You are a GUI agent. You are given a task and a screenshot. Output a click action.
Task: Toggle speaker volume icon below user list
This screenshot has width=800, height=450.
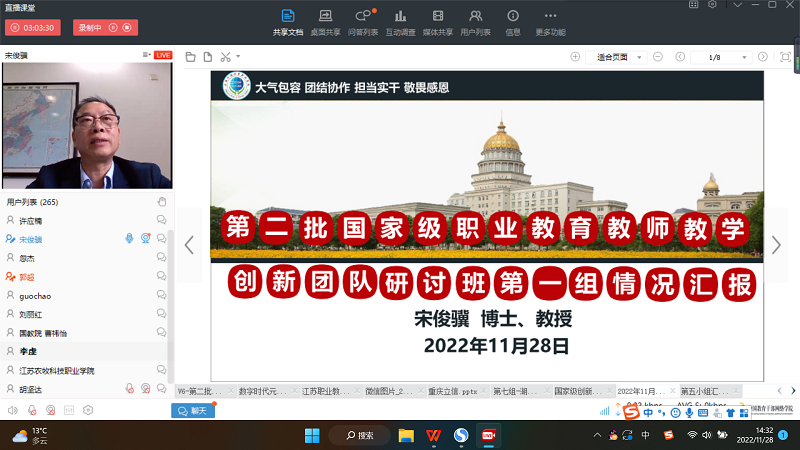(x=13, y=410)
